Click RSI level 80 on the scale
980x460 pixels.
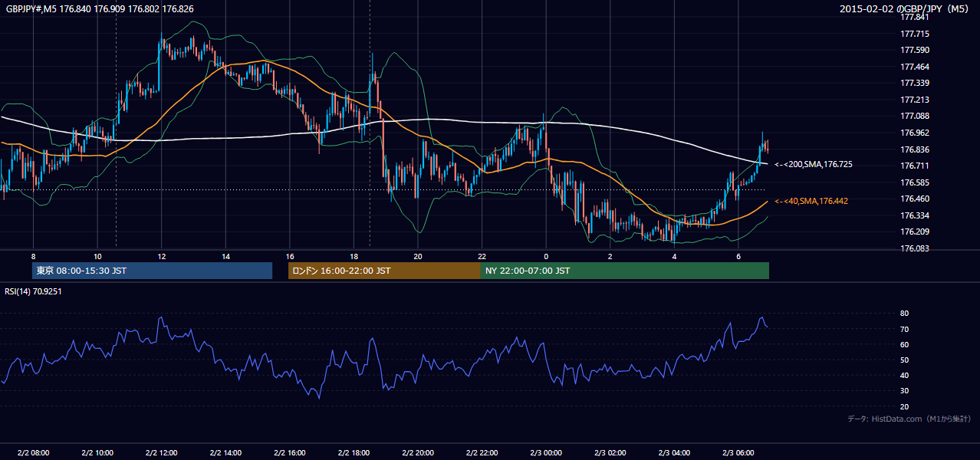pos(904,314)
